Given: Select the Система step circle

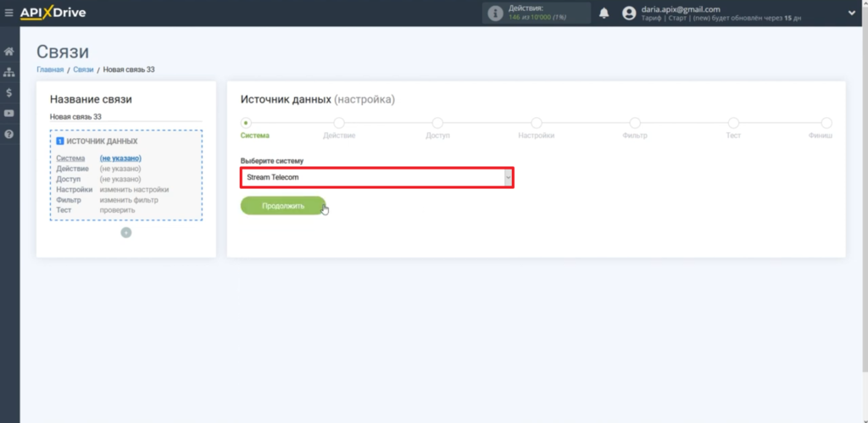Looking at the screenshot, I should (247, 123).
